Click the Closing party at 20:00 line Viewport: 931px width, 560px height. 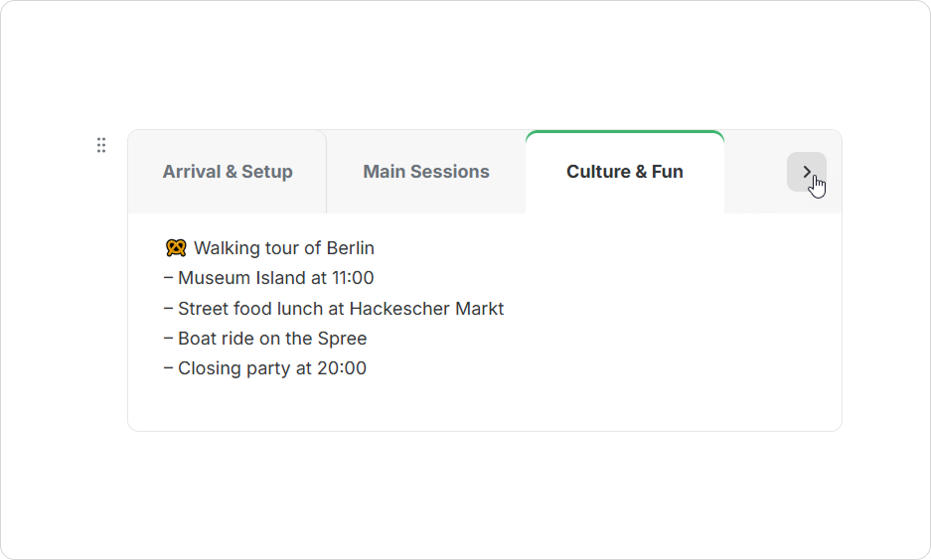[265, 367]
